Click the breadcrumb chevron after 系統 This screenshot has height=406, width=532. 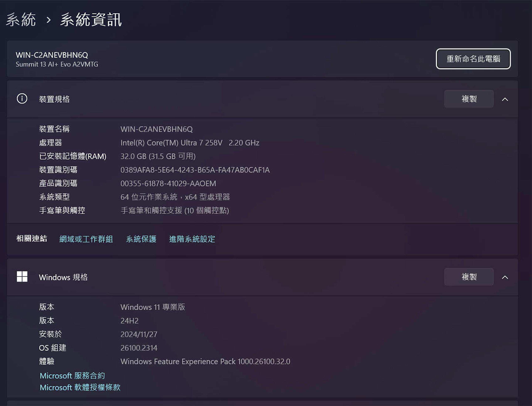[x=49, y=20]
